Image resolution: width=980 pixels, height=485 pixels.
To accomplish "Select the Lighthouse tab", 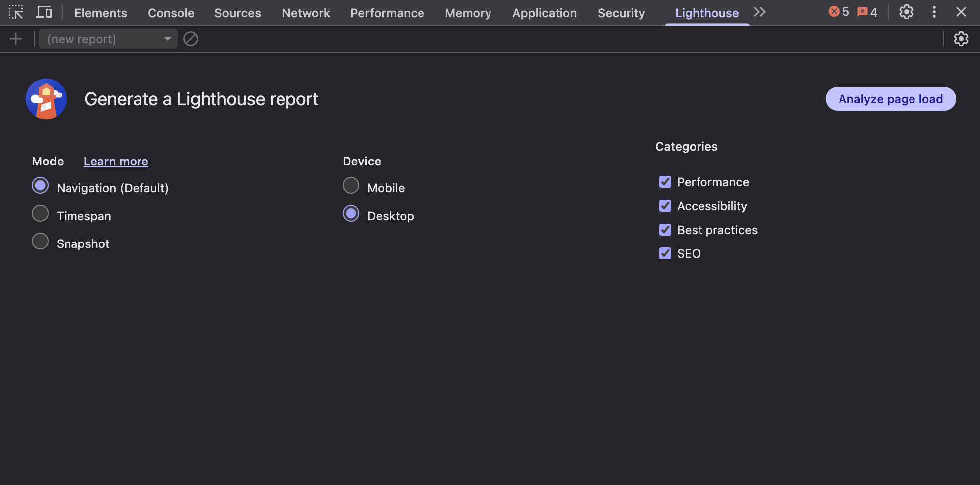I will click(707, 13).
